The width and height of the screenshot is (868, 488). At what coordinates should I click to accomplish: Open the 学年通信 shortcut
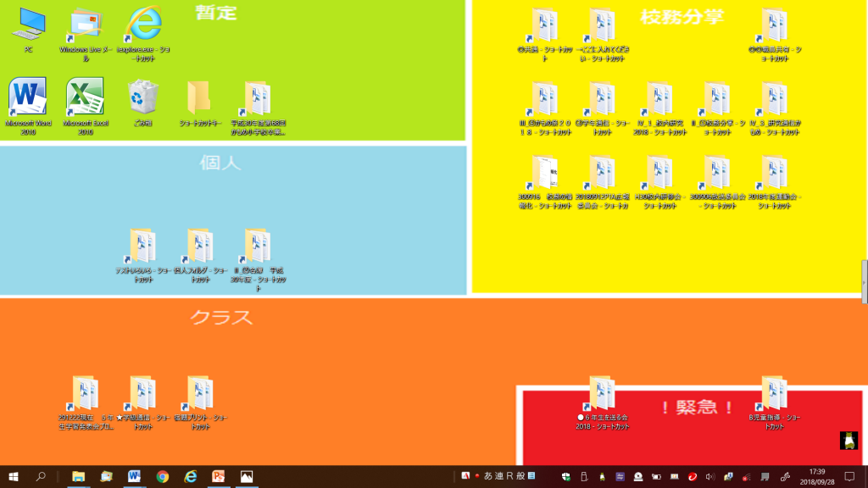tap(602, 100)
